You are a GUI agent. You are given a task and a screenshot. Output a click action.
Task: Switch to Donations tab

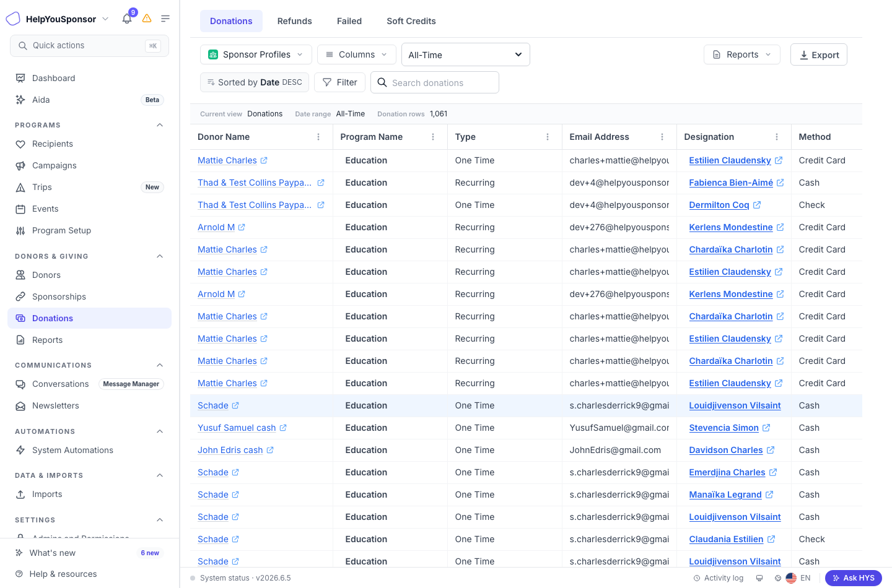[231, 21]
